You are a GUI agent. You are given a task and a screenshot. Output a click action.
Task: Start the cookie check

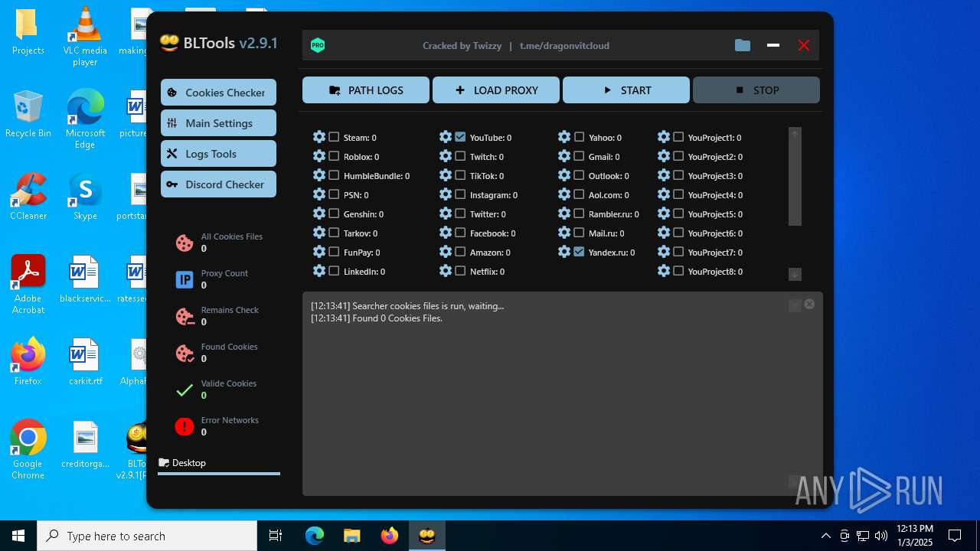coord(626,90)
